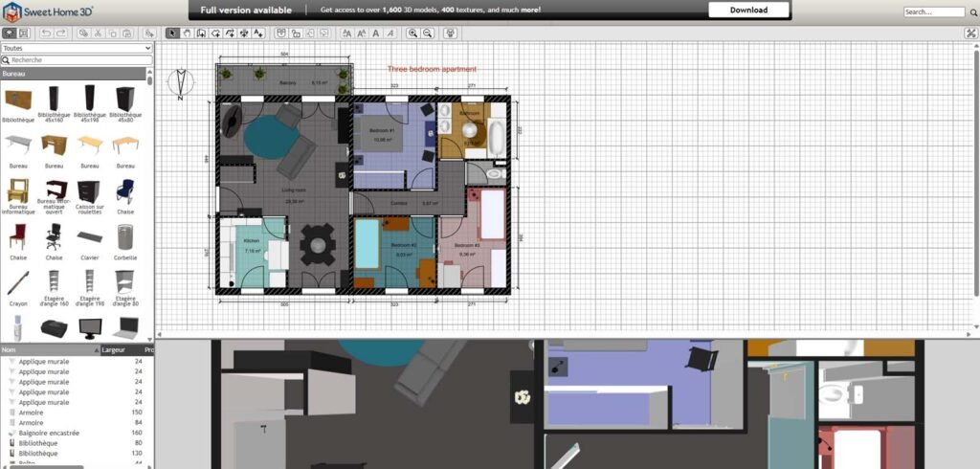Select the Bibliothèque 45x160 catalog item
980x469 pixels.
[x=54, y=103]
